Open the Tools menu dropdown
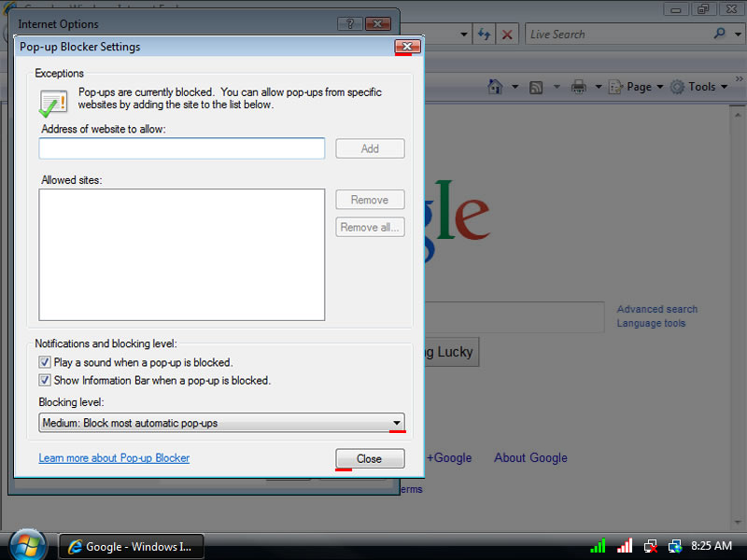747x560 pixels. click(702, 87)
